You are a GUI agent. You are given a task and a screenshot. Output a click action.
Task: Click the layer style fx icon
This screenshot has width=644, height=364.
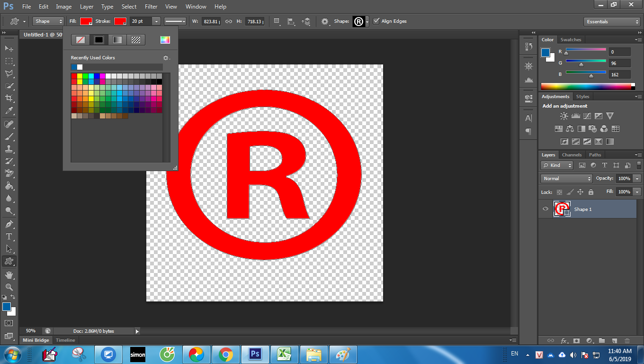coord(564,340)
